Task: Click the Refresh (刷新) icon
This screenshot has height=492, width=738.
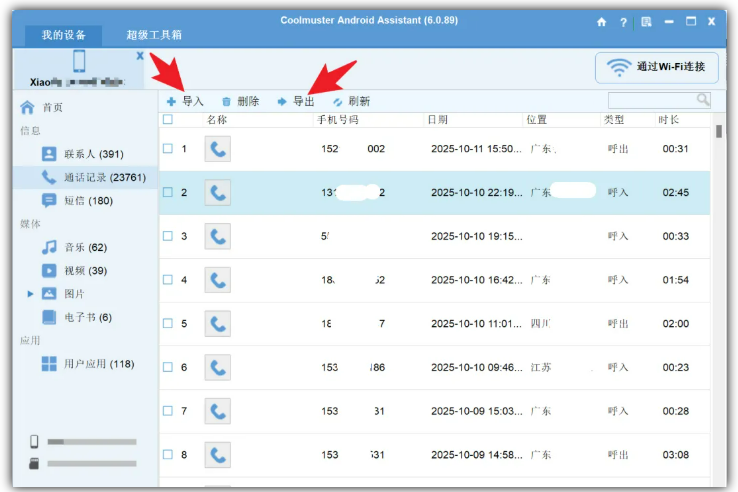Action: point(338,101)
